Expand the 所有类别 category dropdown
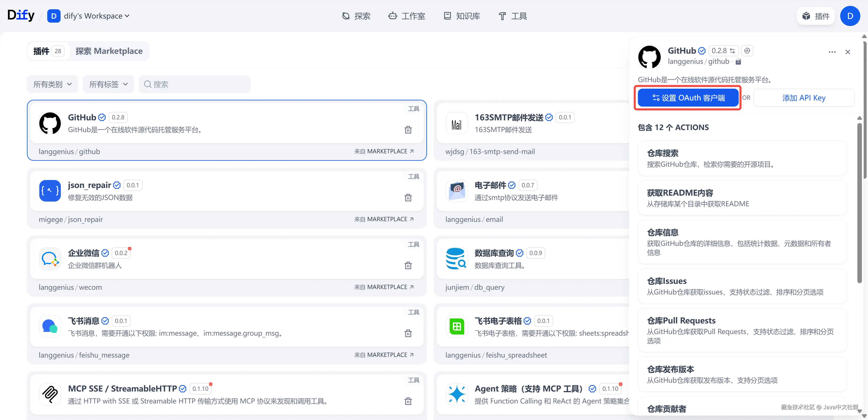The image size is (868, 420). pos(52,84)
